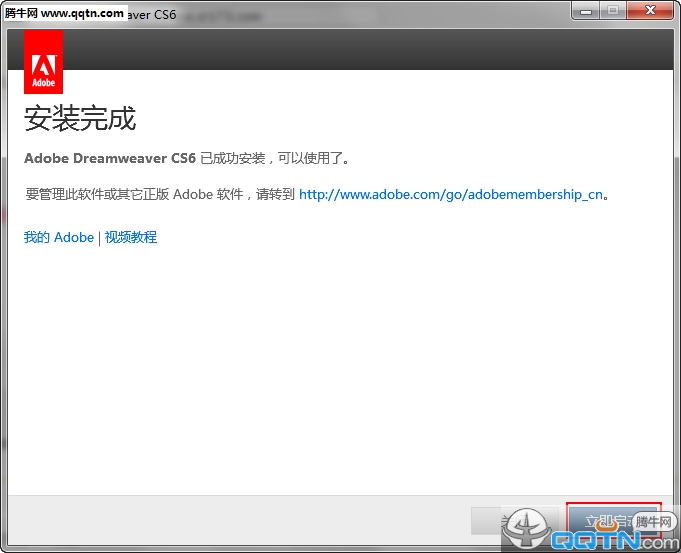Click the red Adobe logo

click(43, 62)
